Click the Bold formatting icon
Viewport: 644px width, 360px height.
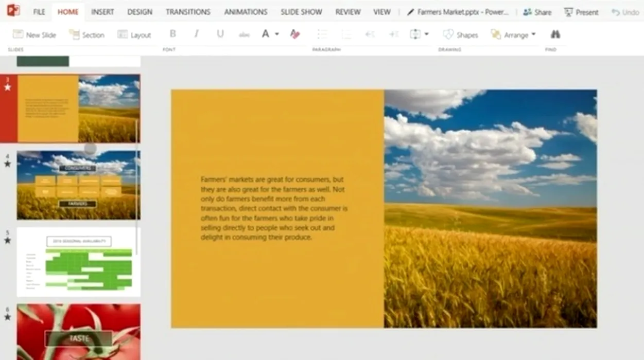[172, 34]
